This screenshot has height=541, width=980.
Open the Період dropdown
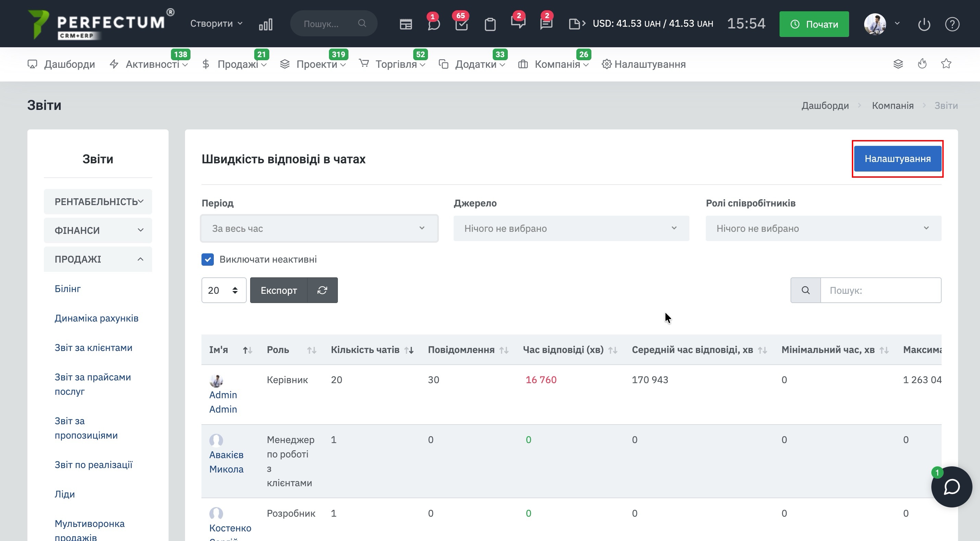[x=319, y=228]
